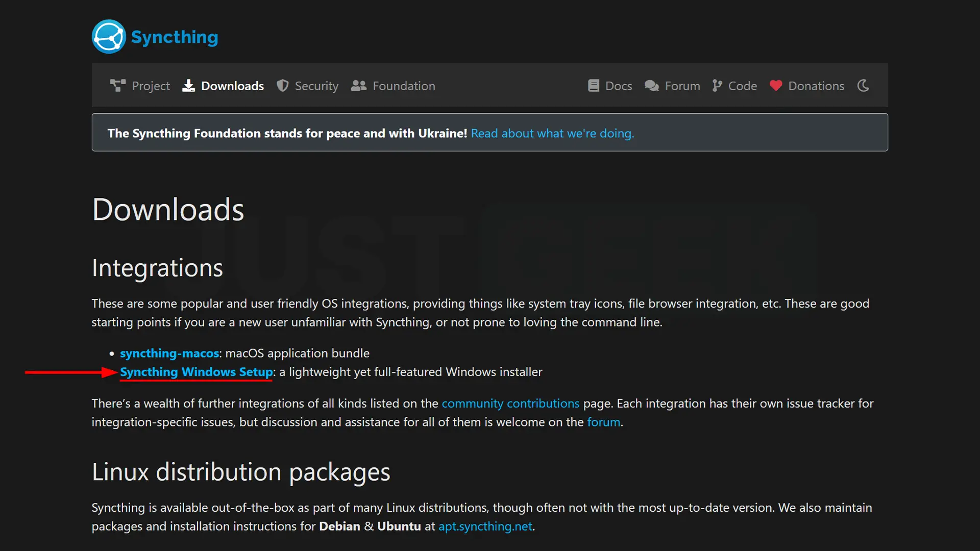980x551 pixels.
Task: Click the Linux distribution packages heading
Action: coord(241,472)
